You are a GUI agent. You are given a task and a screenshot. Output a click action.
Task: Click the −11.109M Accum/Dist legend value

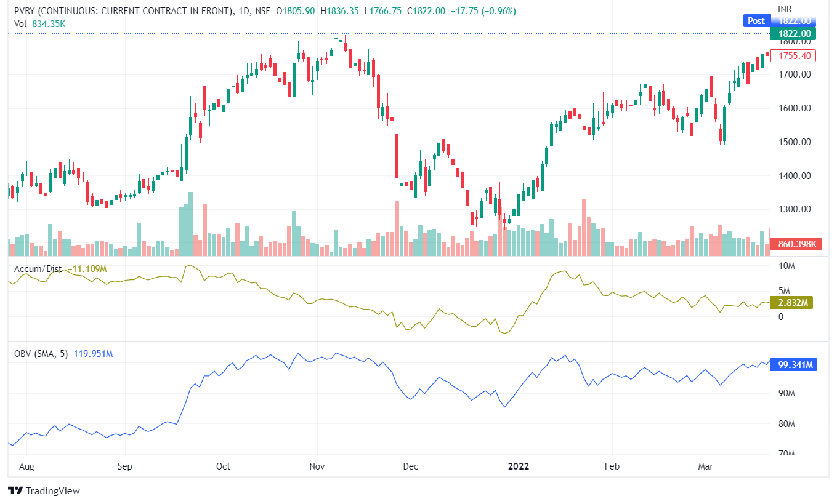87,269
